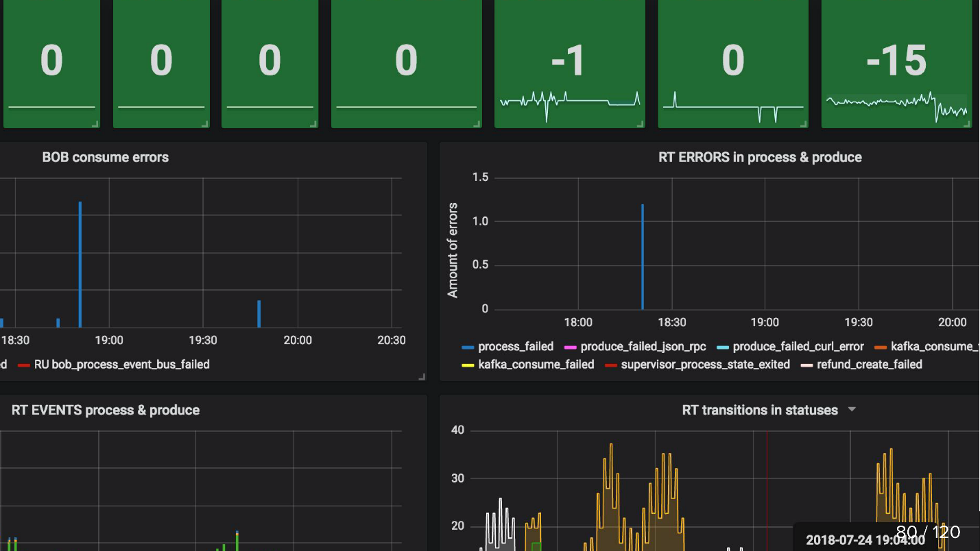Select the -1 stat panel value
980x551 pixels.
click(569, 61)
